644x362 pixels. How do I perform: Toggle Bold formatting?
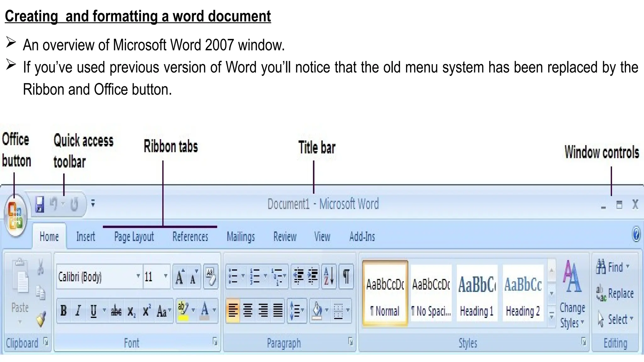tap(64, 310)
